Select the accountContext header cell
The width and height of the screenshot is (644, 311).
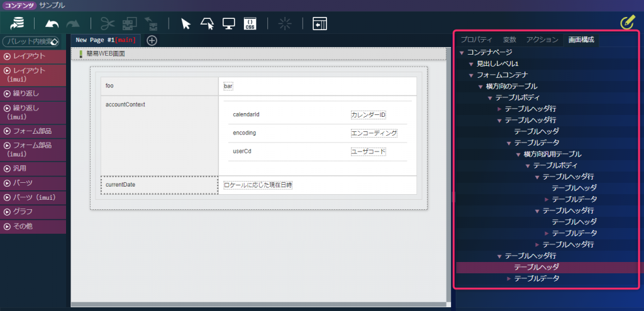click(x=160, y=136)
